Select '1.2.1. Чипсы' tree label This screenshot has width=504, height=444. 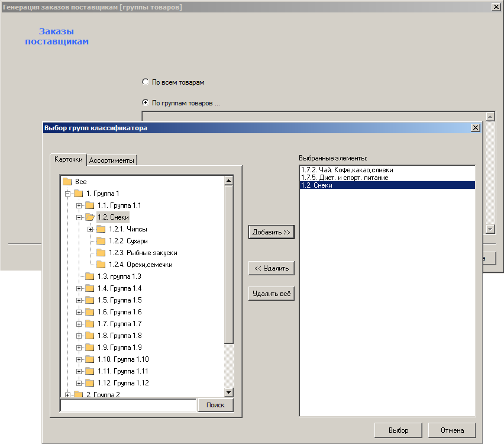128,229
